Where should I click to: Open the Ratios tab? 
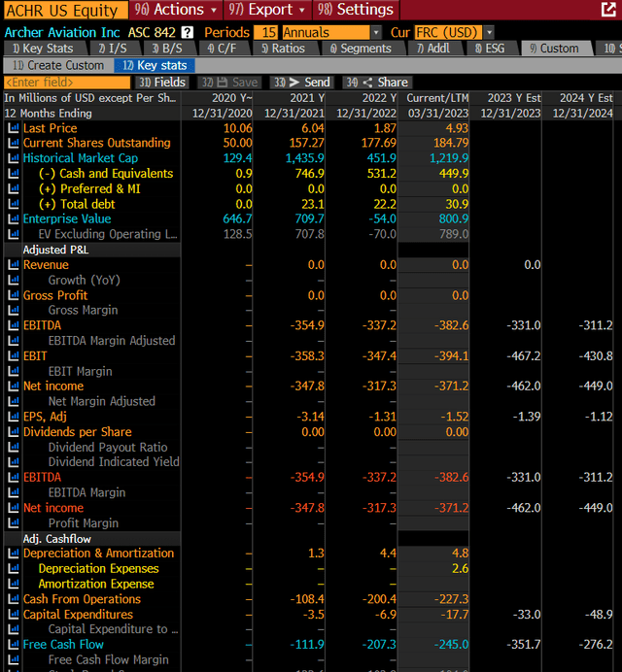pyautogui.click(x=282, y=48)
